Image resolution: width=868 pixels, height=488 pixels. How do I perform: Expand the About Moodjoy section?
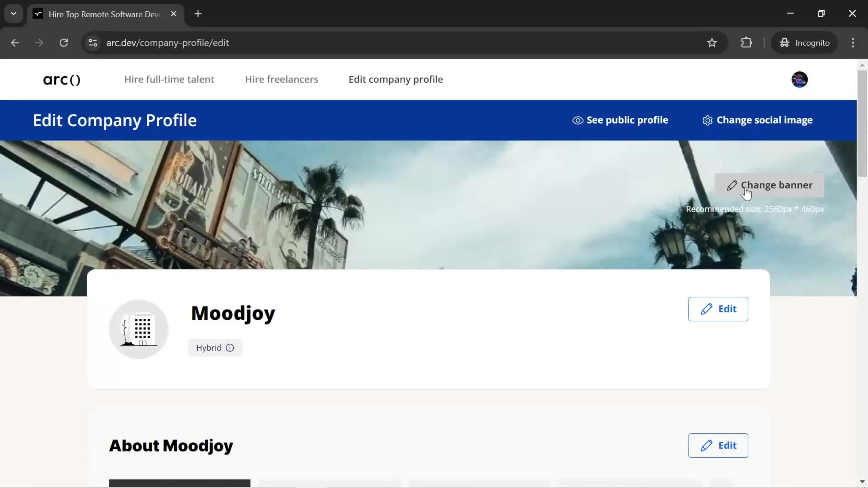[718, 445]
